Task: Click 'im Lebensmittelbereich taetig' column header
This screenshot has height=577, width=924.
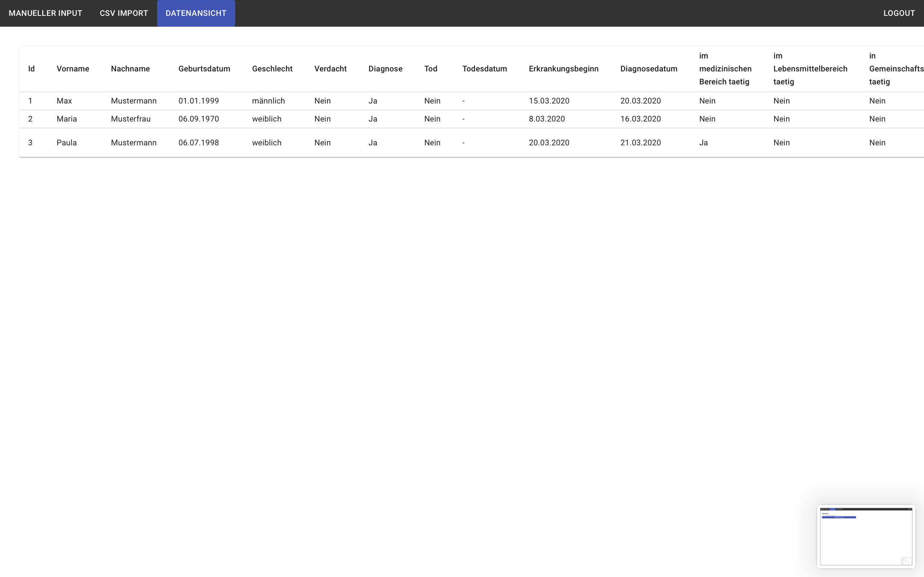Action: tap(810, 69)
